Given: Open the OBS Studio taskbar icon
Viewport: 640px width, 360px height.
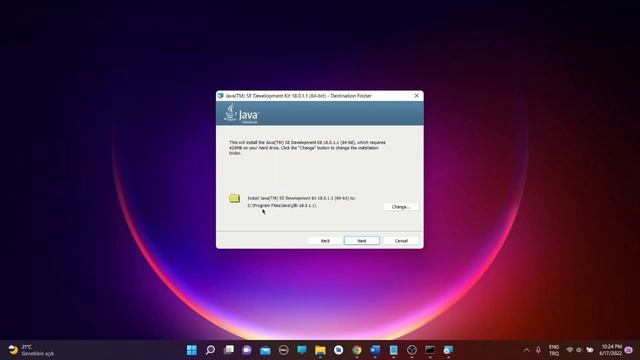Looking at the screenshot, I should [x=412, y=350].
